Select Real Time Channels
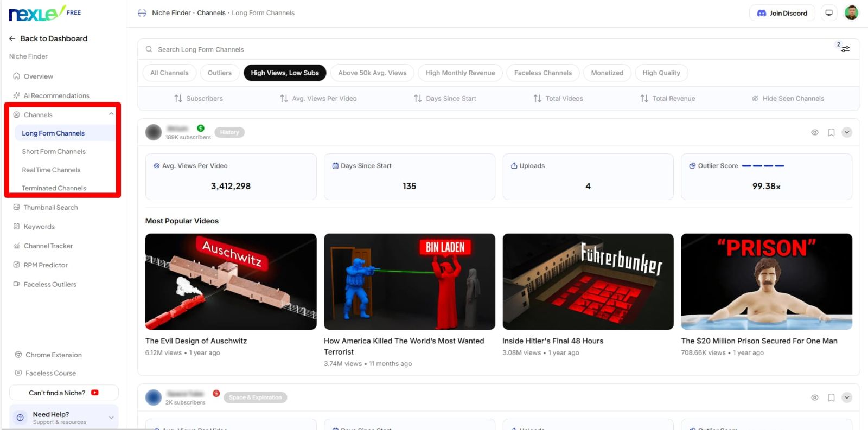Viewport: 868px width, 430px height. click(x=51, y=170)
